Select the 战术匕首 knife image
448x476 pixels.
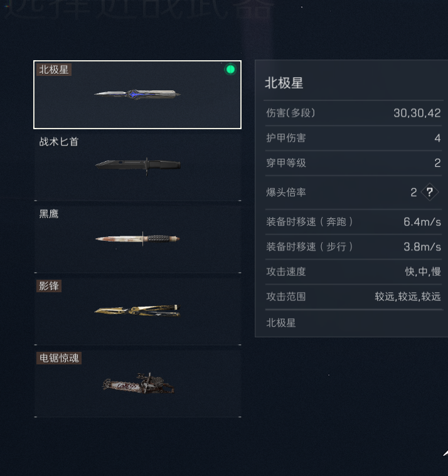pos(138,166)
